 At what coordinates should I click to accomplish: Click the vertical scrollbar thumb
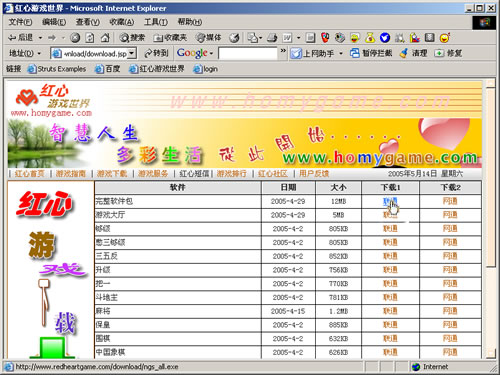pyautogui.click(x=491, y=177)
